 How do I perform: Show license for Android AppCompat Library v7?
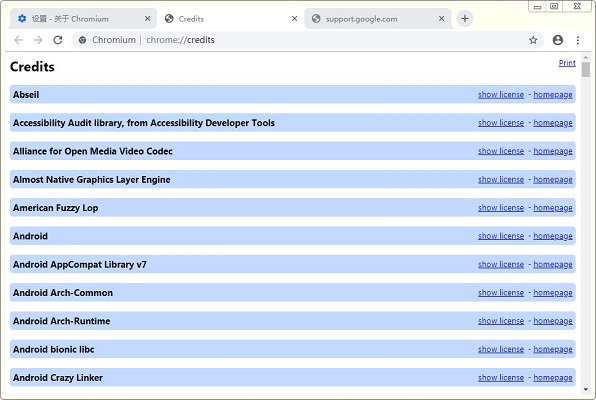(501, 265)
